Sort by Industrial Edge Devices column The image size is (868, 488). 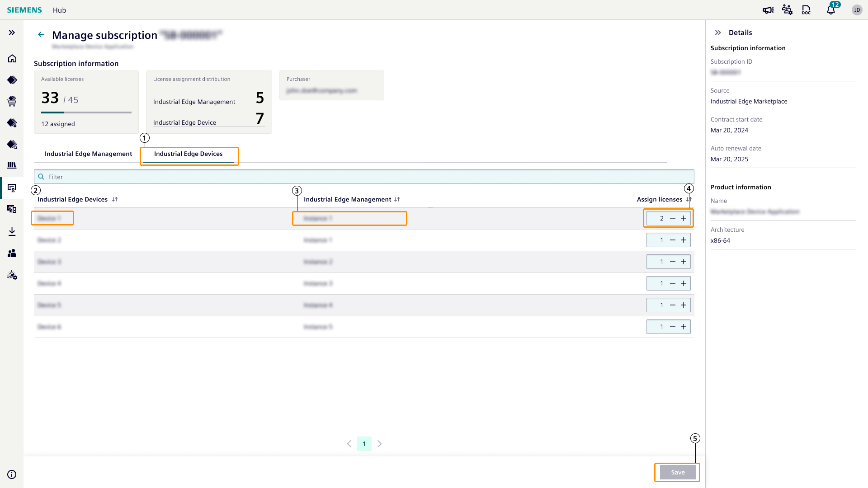[115, 199]
